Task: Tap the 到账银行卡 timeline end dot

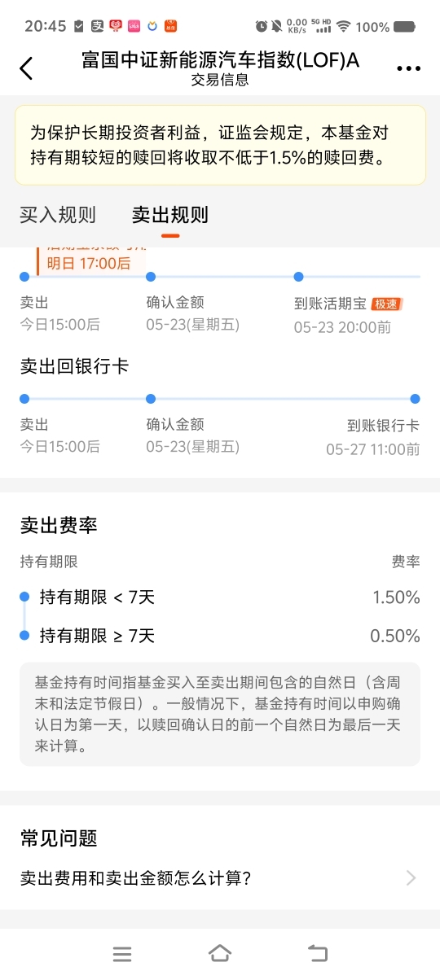Action: pos(415,399)
